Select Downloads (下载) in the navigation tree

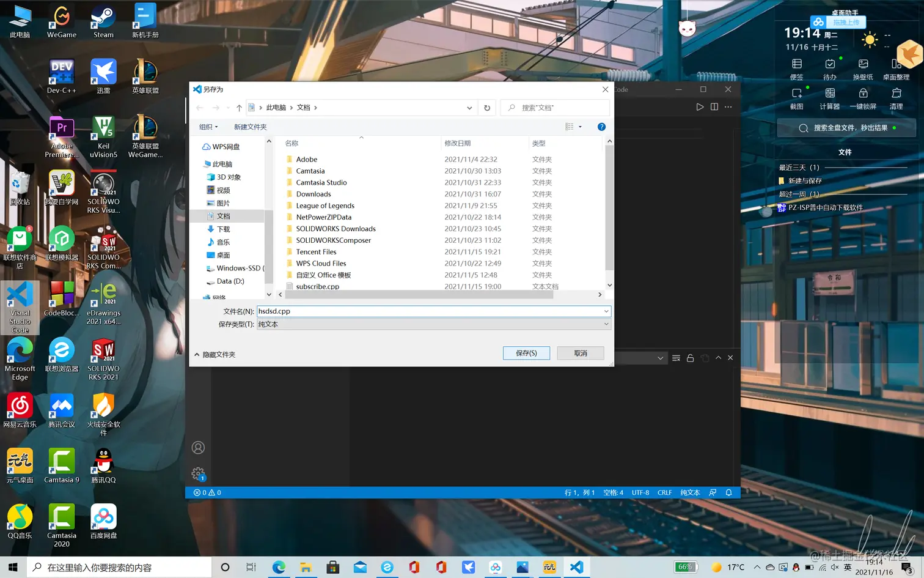(x=223, y=229)
